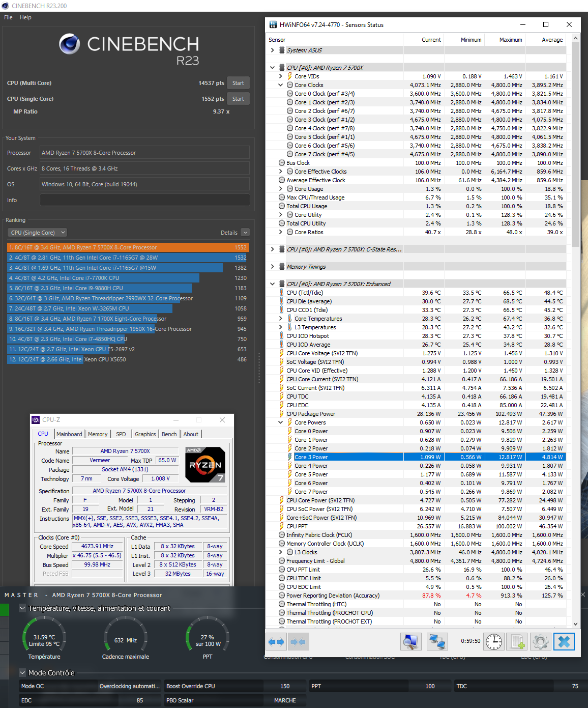Select ranking row Intel Core i7-7700K CPU
Image resolution: width=588 pixels, height=708 pixels.
click(128, 278)
